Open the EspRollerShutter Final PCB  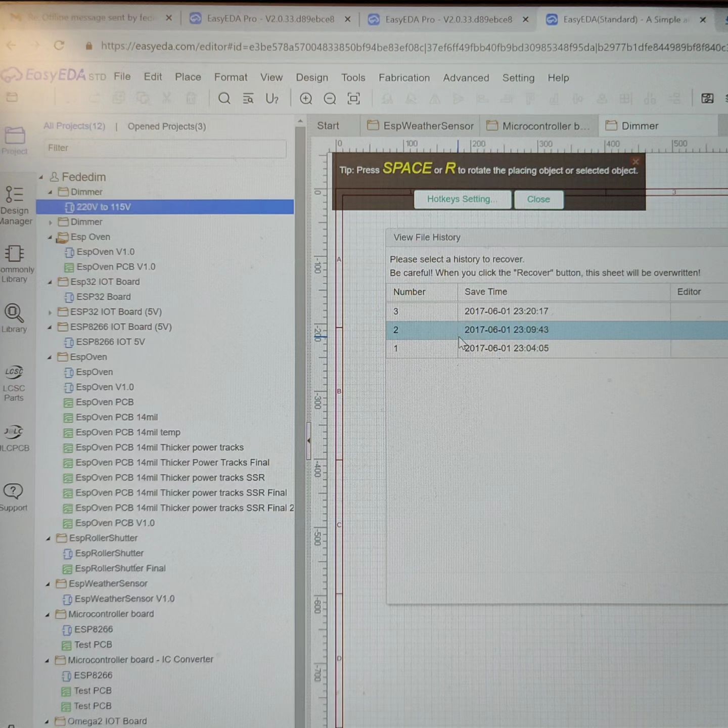click(120, 569)
